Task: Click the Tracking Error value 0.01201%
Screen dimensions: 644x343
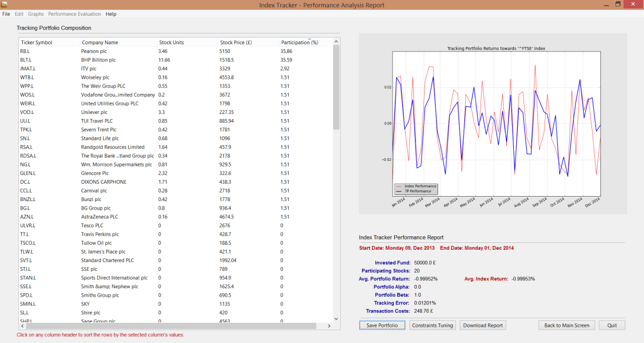Action: [425, 303]
